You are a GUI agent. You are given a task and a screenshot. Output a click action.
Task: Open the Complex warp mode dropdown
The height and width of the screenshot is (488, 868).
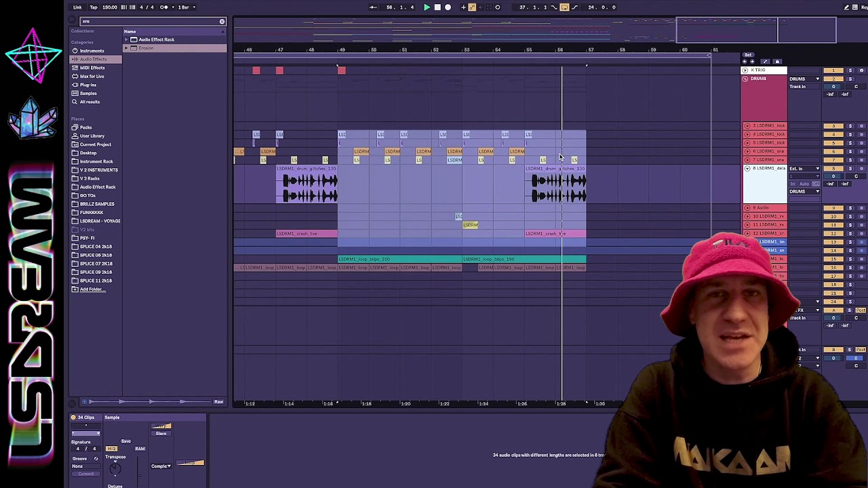(161, 466)
